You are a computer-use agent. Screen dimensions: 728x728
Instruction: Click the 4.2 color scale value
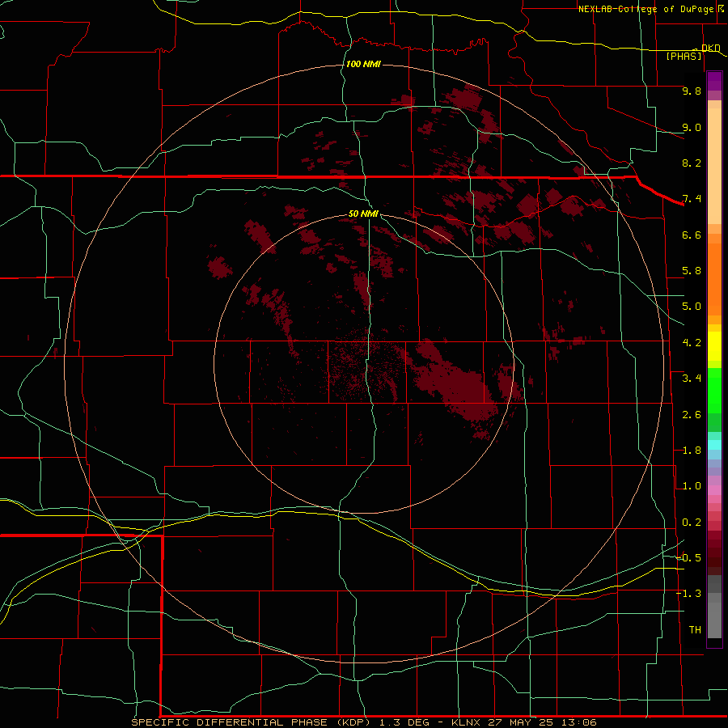pos(692,343)
